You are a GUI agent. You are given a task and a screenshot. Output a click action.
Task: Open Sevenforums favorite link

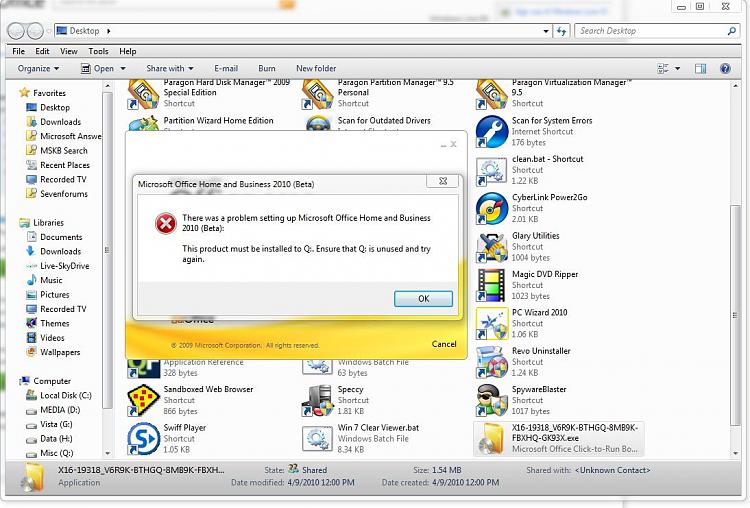(x=64, y=193)
